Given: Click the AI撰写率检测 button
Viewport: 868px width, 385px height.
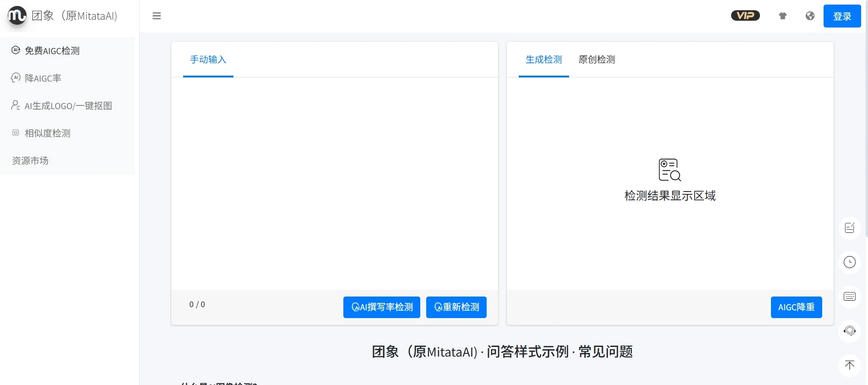Looking at the screenshot, I should [x=382, y=307].
